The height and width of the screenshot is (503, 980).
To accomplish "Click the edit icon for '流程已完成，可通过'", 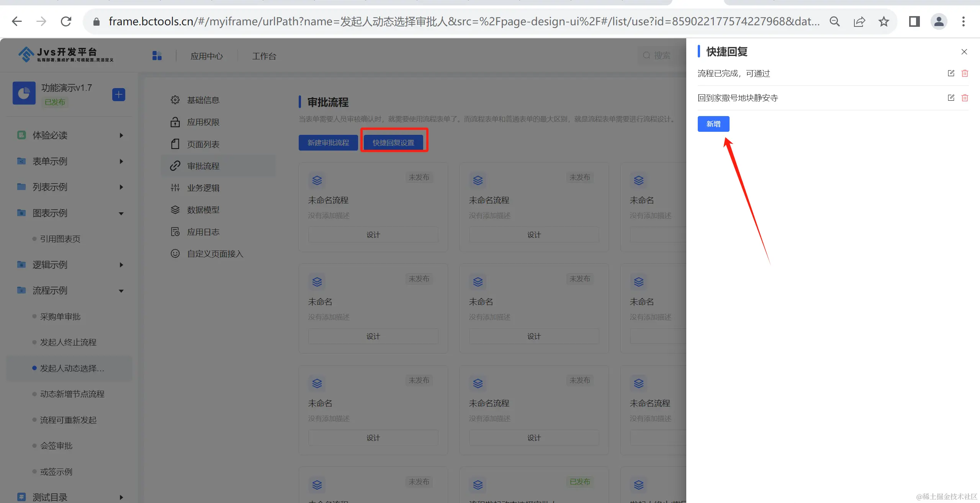I will (951, 73).
